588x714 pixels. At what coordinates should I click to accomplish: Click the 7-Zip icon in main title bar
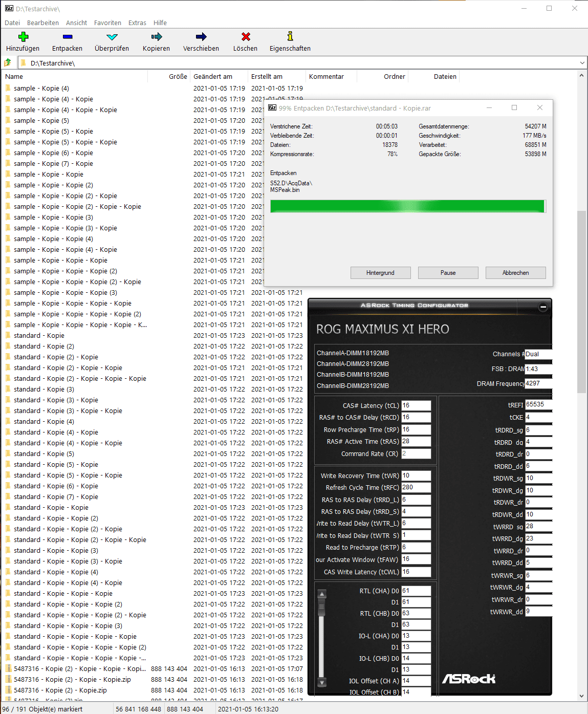(9, 9)
